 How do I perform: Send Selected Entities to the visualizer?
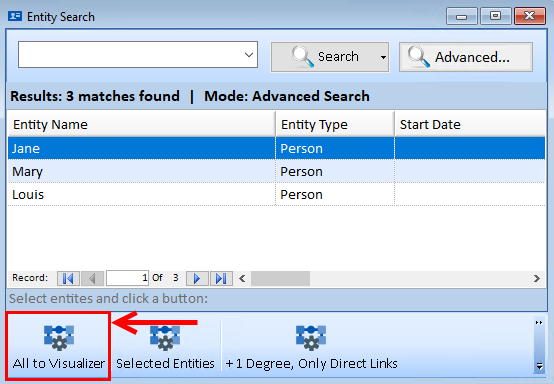165,346
